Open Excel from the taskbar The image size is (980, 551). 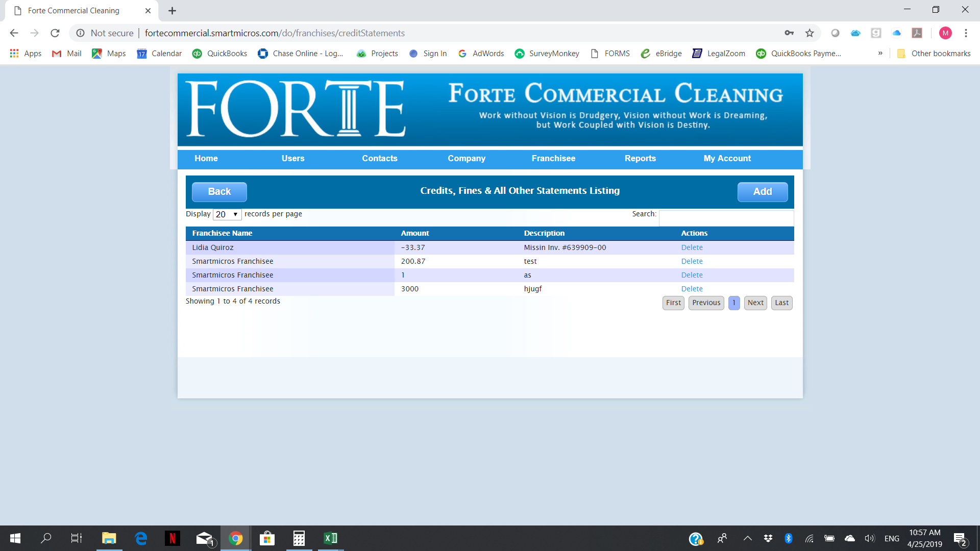tap(330, 538)
